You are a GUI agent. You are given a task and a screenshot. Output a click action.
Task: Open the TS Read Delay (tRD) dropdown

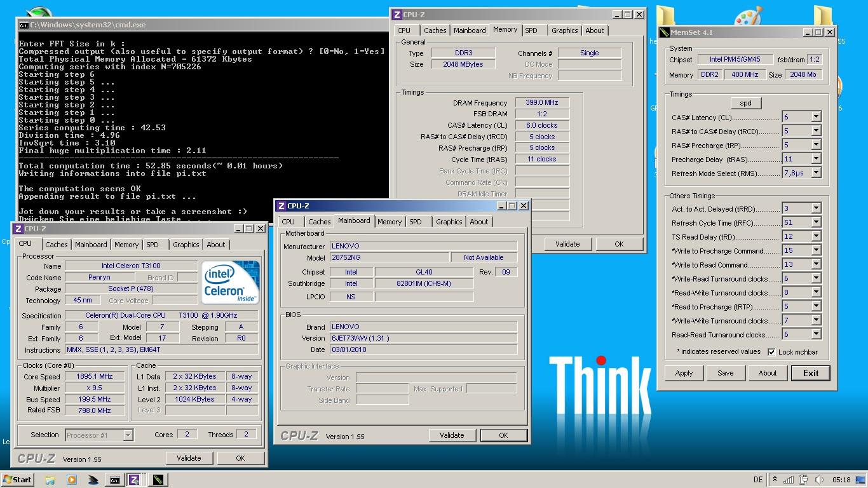coord(816,236)
